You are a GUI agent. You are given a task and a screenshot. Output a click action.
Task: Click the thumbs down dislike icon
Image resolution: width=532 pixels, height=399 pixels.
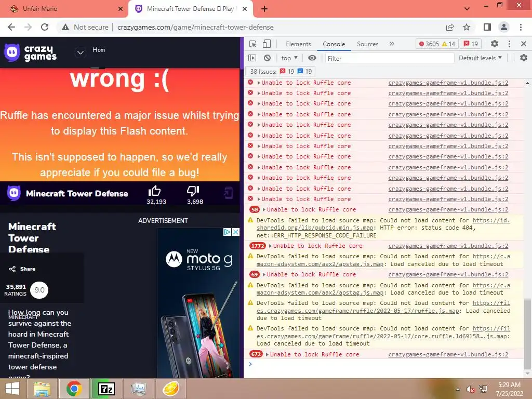(193, 191)
